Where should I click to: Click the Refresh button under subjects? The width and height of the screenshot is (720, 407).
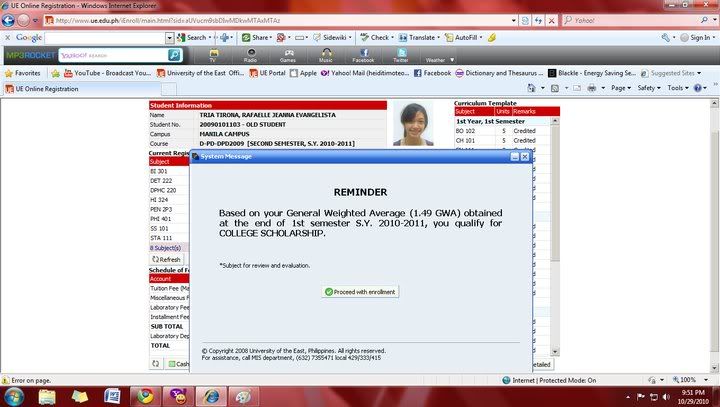pos(166,260)
